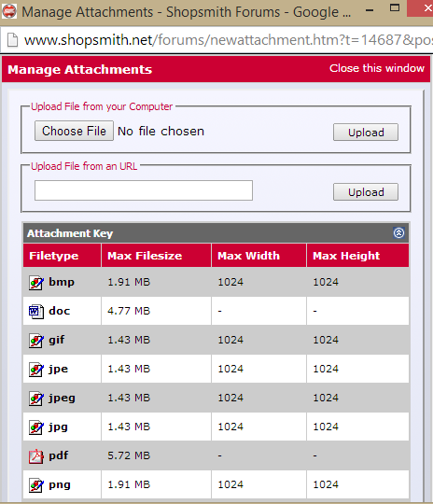Maximize the Manage Attachments browser window
This screenshot has height=504, width=433.
coord(395,7)
